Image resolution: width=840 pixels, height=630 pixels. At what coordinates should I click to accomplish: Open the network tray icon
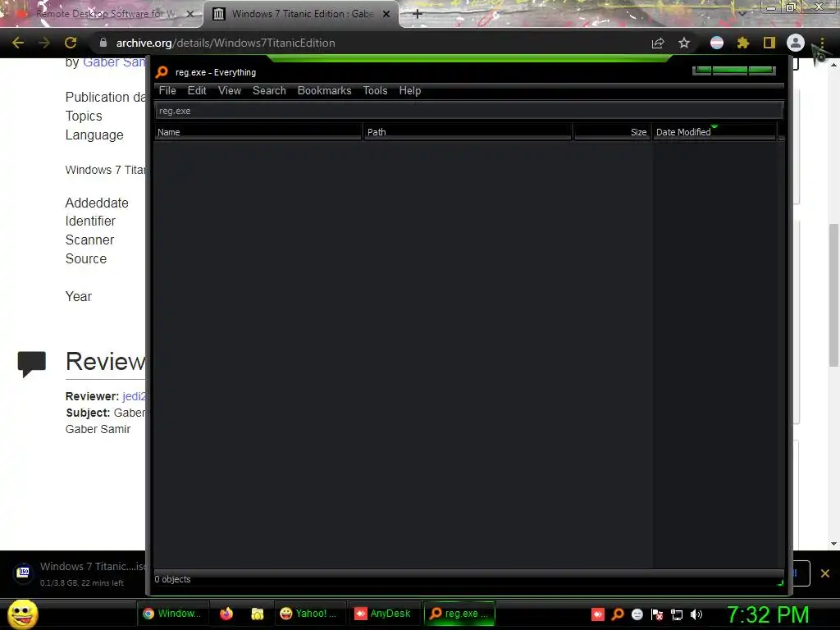coord(677,614)
